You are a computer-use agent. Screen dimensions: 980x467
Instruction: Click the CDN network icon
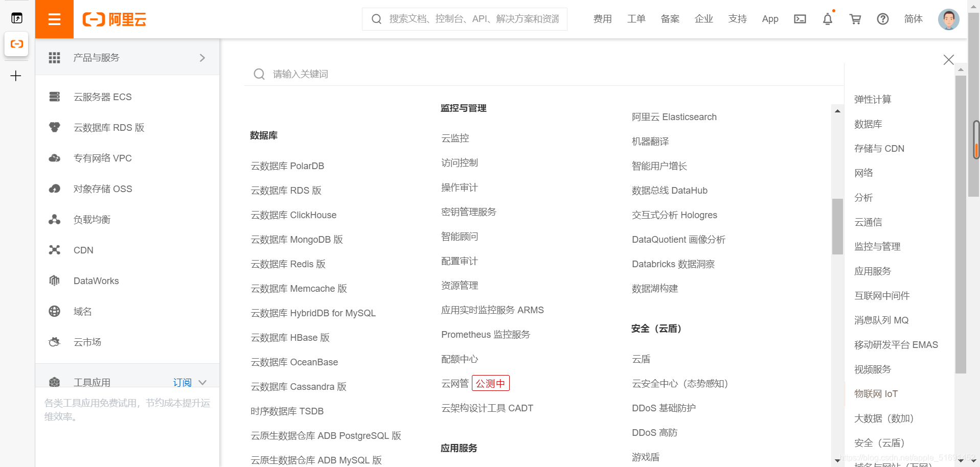[55, 250]
